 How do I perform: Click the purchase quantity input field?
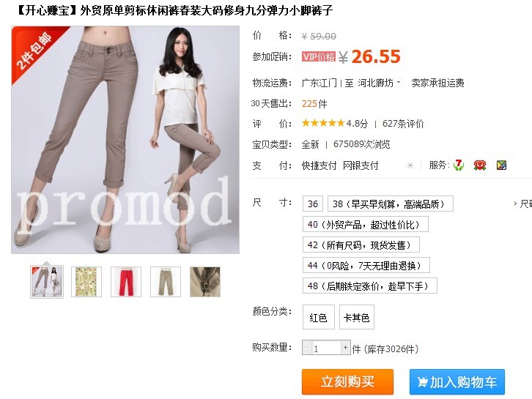(x=326, y=348)
